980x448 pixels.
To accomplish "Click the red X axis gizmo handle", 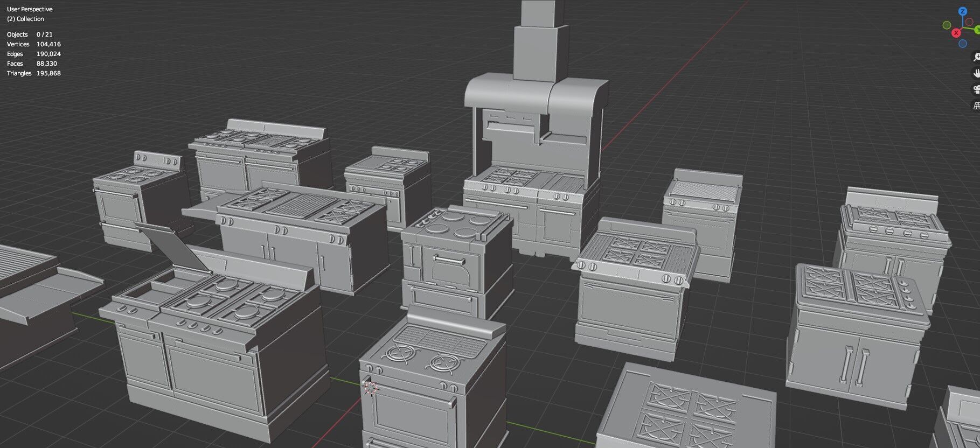I will (956, 33).
